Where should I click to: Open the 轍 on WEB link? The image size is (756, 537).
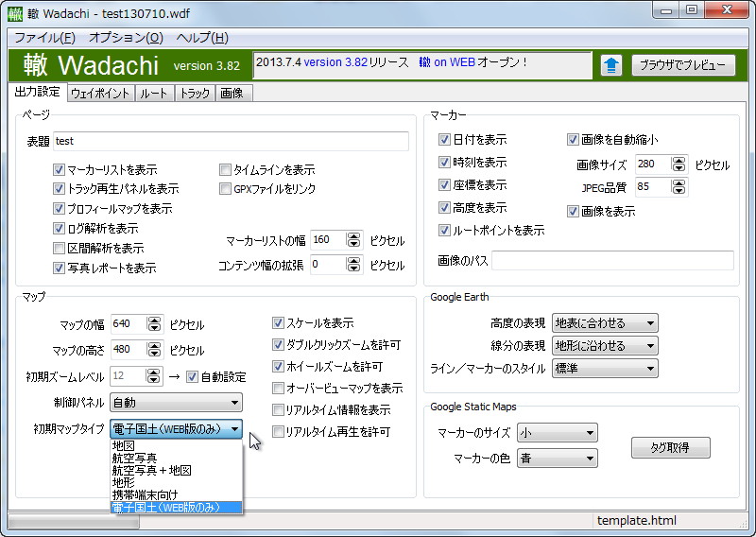pos(447,62)
